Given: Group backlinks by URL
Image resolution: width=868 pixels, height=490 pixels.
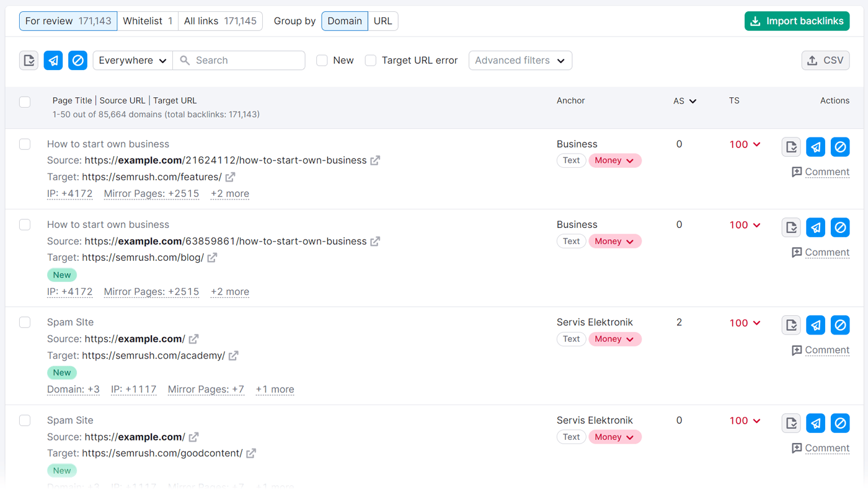Looking at the screenshot, I should coord(383,20).
